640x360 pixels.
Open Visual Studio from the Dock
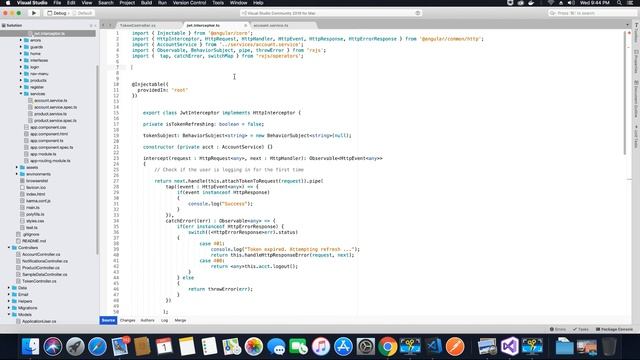(510, 347)
